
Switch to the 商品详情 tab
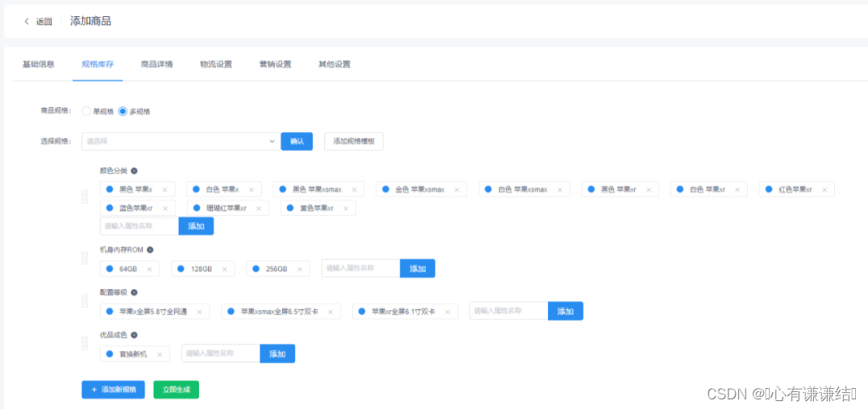tap(156, 64)
